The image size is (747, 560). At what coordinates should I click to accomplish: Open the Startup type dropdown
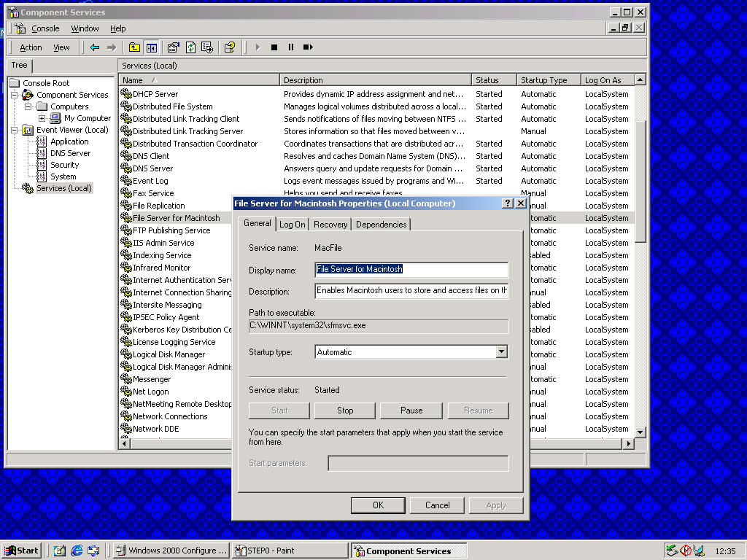click(x=501, y=352)
